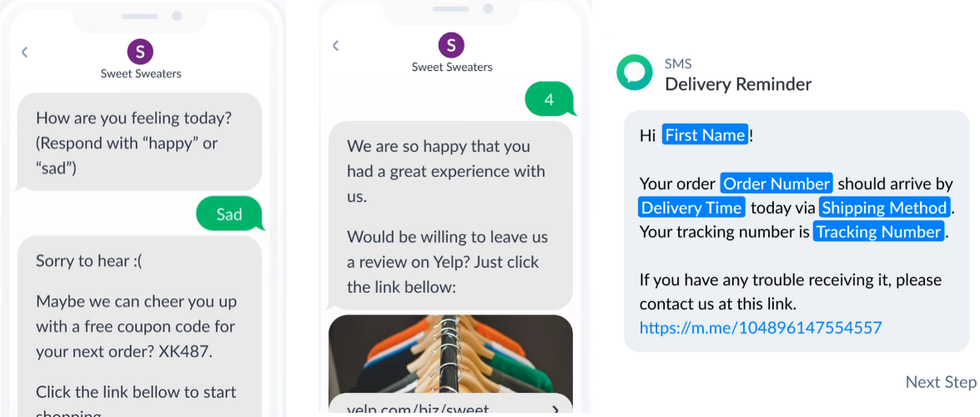Screen dimensions: 980x417
Task: Click the Next Step button
Action: (x=941, y=382)
